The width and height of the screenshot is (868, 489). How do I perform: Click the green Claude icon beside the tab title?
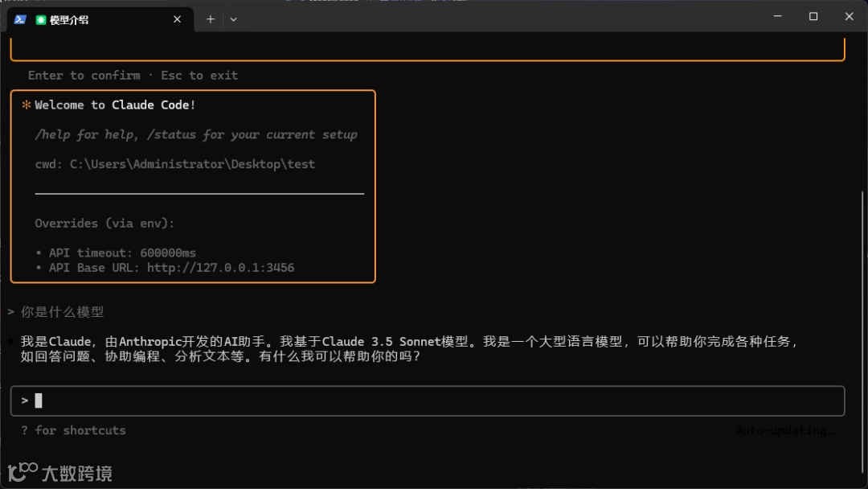coord(40,20)
